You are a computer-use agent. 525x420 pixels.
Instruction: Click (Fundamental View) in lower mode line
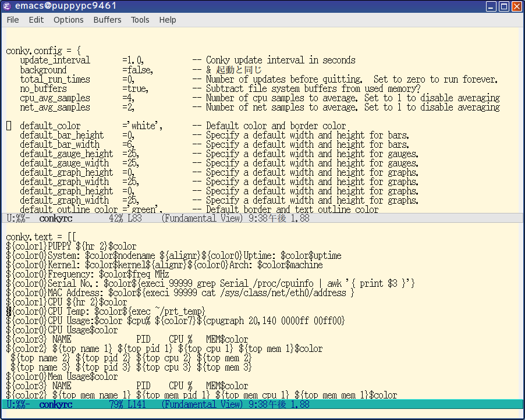[x=202, y=405]
